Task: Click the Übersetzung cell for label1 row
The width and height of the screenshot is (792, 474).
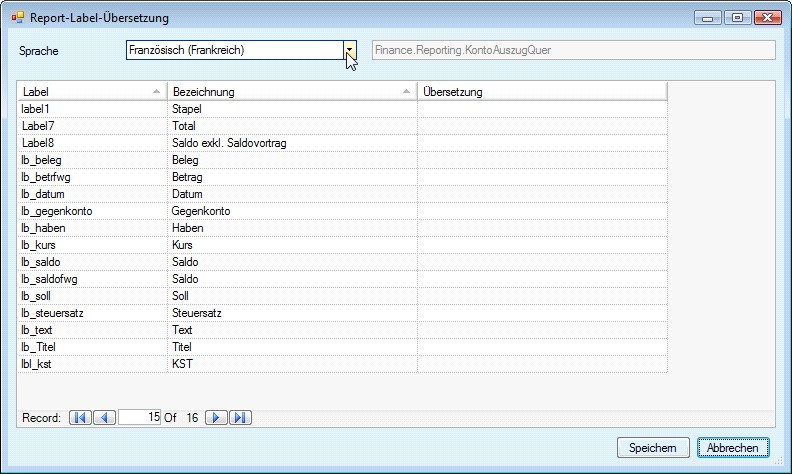Action: pyautogui.click(x=542, y=109)
